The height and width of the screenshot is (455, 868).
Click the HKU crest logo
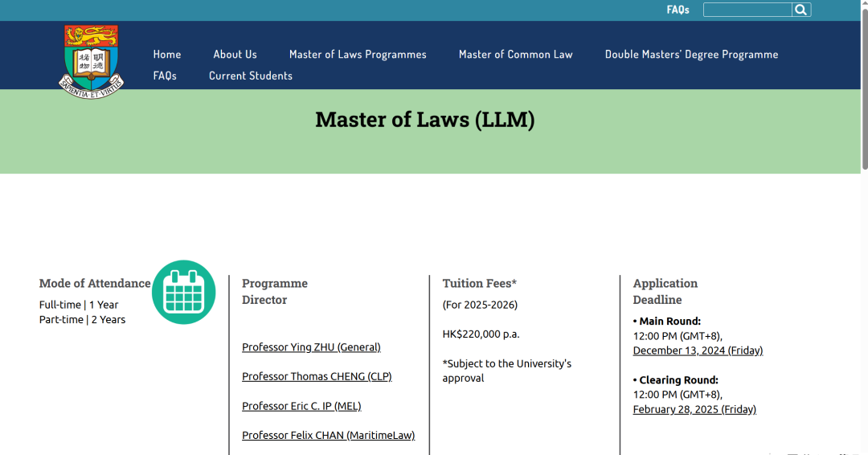click(x=92, y=61)
